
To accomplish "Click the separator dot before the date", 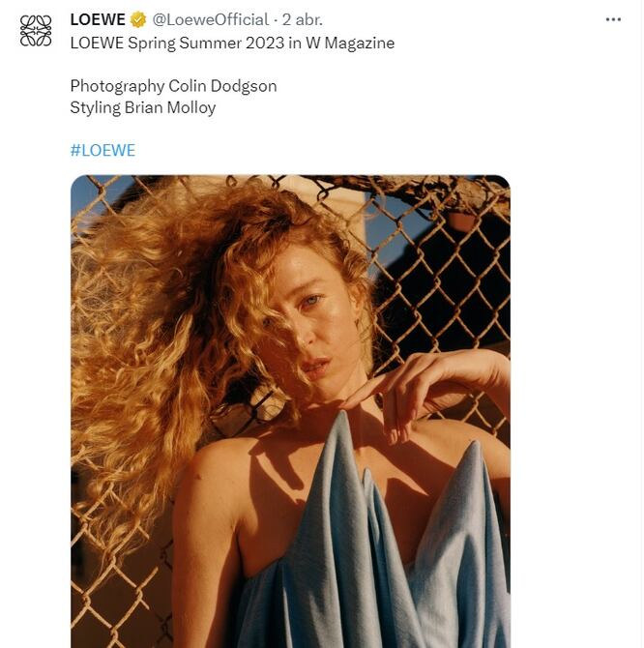I will click(277, 19).
